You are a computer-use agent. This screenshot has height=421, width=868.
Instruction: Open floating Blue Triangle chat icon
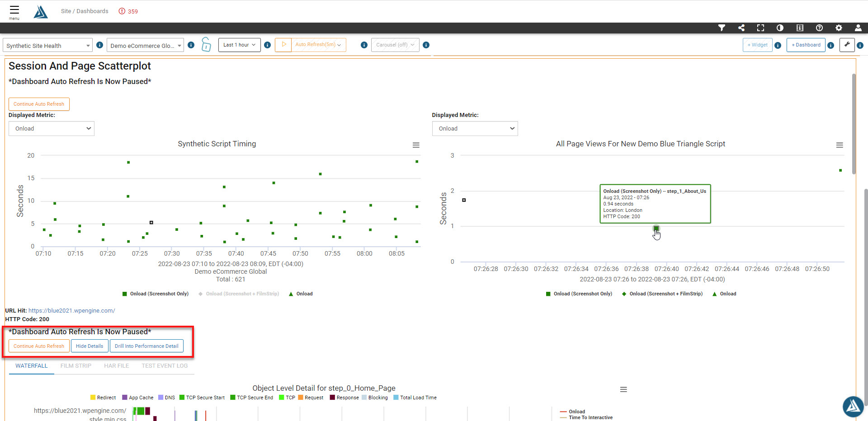tap(853, 407)
